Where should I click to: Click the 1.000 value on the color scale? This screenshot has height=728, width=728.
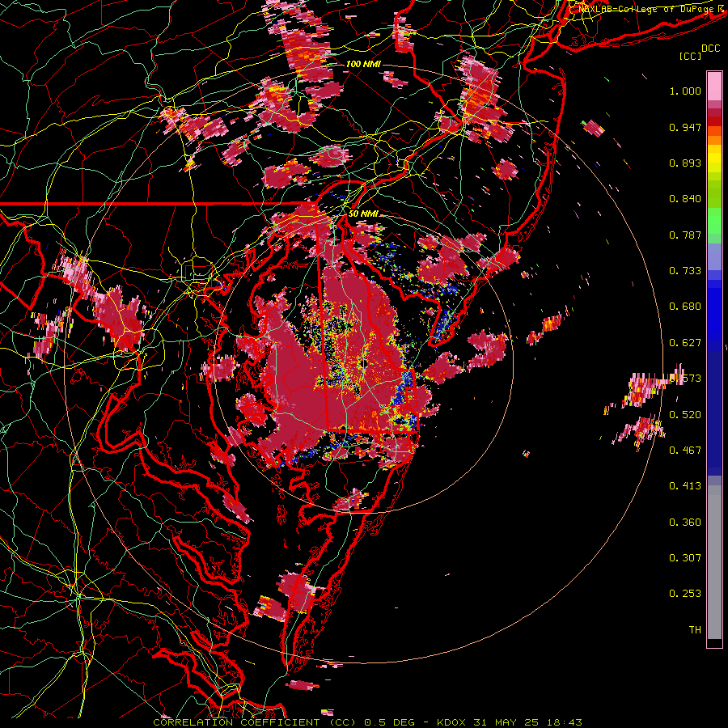[685, 91]
